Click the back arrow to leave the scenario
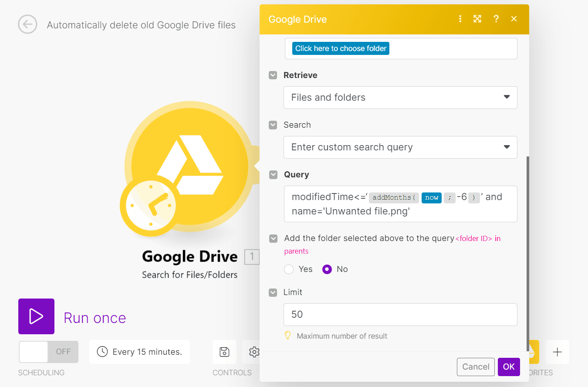588x387 pixels. pos(27,24)
